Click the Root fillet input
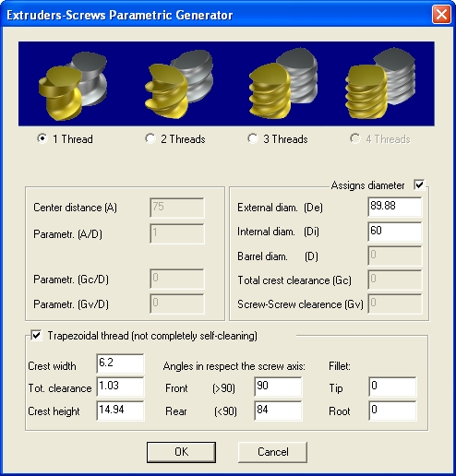Viewport: 456px width, 476px height. coord(392,411)
